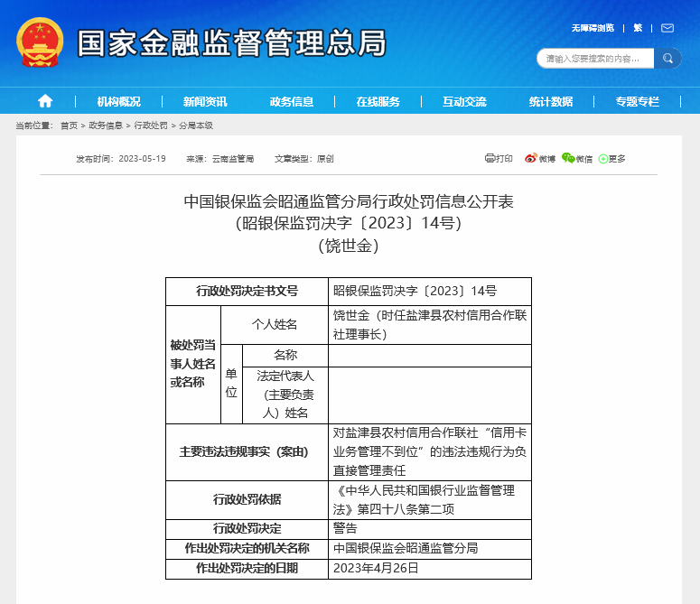Click cell 被处罚当事人姓名或名称
The height and width of the screenshot is (604, 700).
click(193, 364)
